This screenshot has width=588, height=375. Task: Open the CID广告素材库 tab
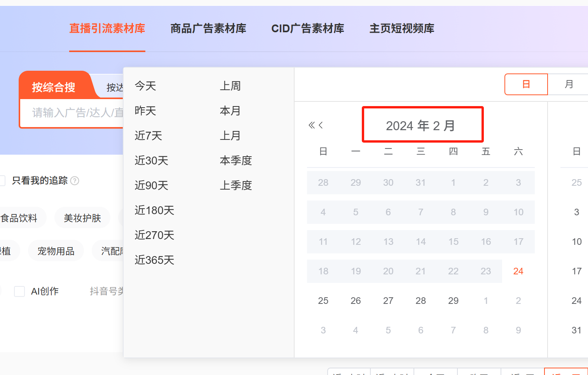307,28
